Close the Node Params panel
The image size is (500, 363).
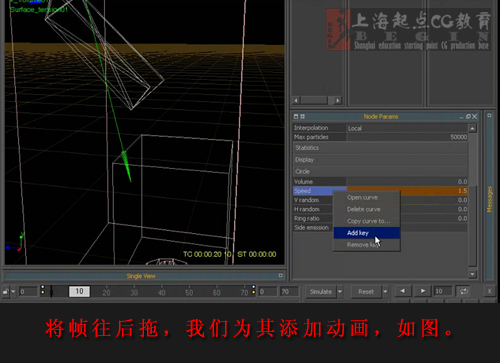(475, 116)
